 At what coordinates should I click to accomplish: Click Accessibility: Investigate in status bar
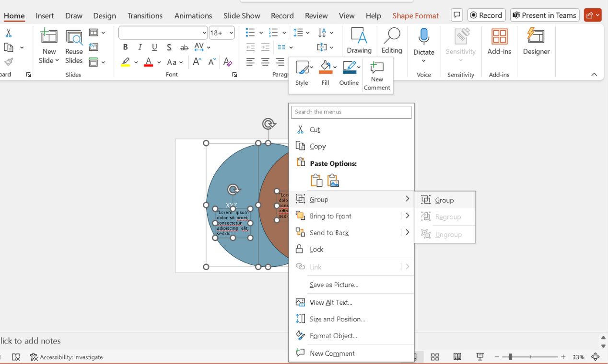66,357
